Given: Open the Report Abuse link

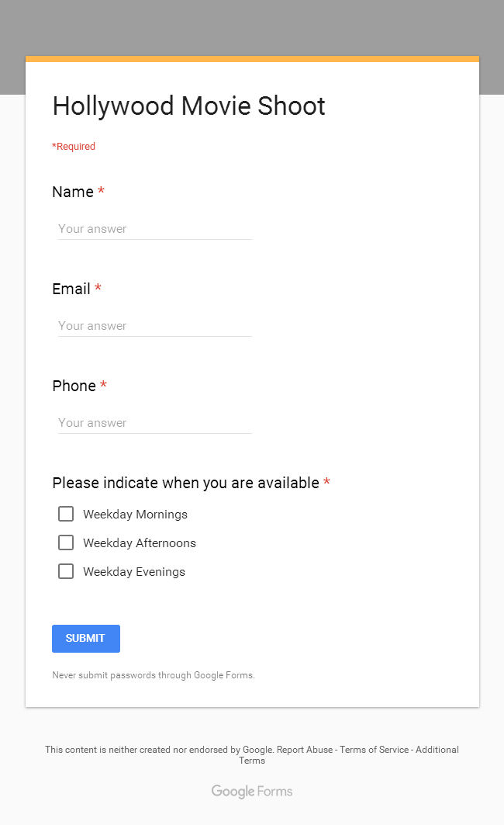Looking at the screenshot, I should (305, 750).
